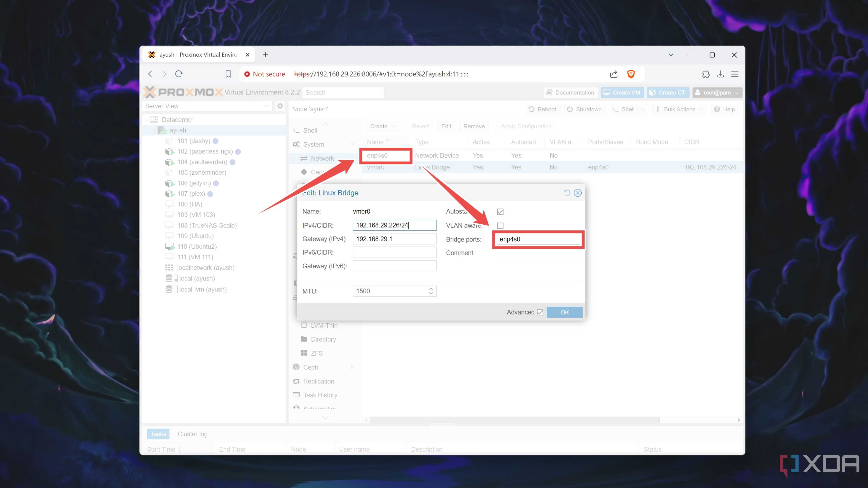The height and width of the screenshot is (488, 868).
Task: Open browser downloads icon
Action: click(x=720, y=74)
